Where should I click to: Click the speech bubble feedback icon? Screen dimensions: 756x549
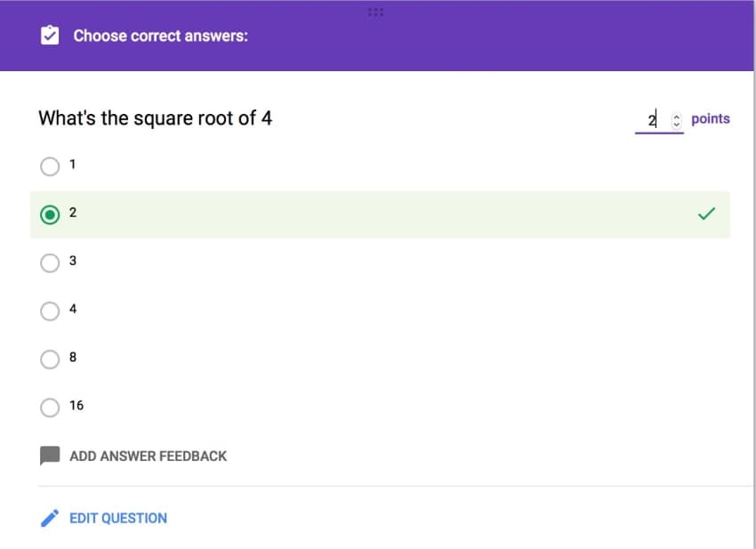[x=50, y=456]
